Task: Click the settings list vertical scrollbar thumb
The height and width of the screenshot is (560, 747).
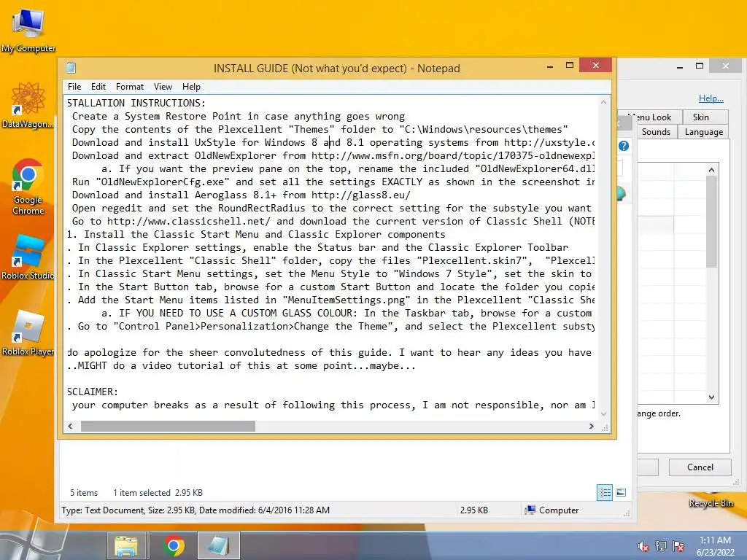Action: [x=712, y=222]
